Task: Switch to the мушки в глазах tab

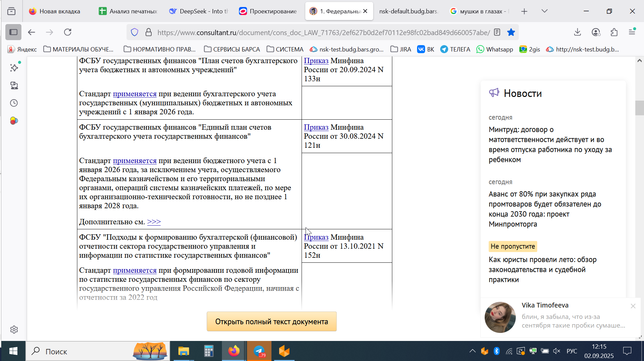Action: [479, 11]
